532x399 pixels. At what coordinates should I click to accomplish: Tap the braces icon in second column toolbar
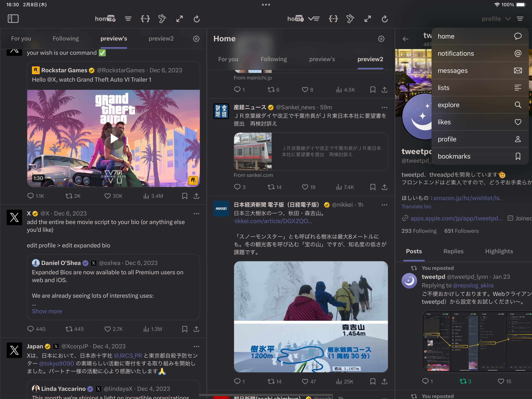(x=333, y=19)
